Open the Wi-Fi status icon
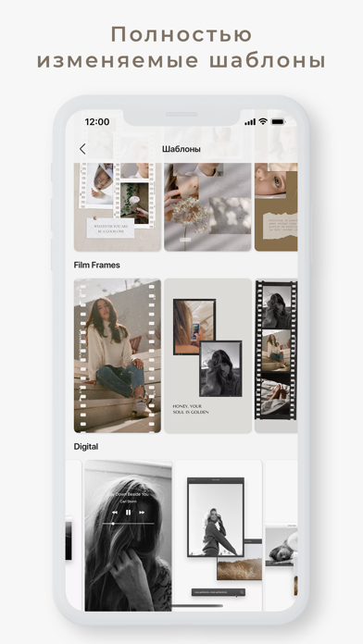The image size is (363, 644). (x=263, y=121)
